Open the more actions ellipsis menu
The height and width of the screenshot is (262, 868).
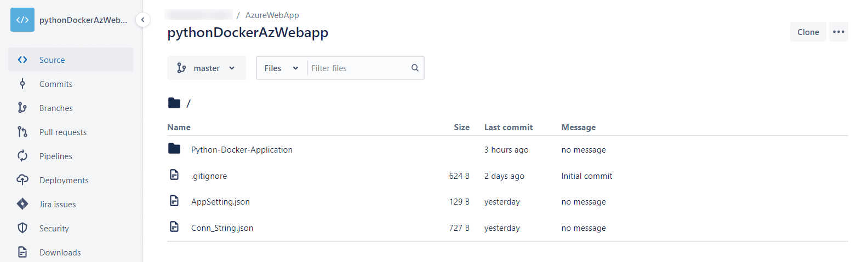pos(838,32)
